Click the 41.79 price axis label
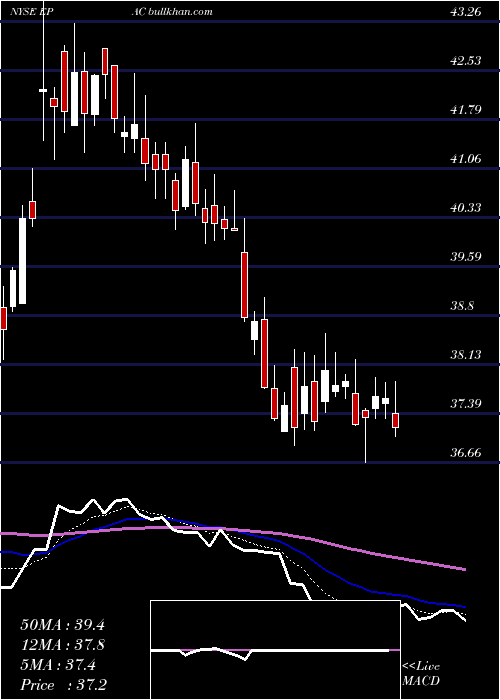This screenshot has width=500, height=700. click(467, 109)
